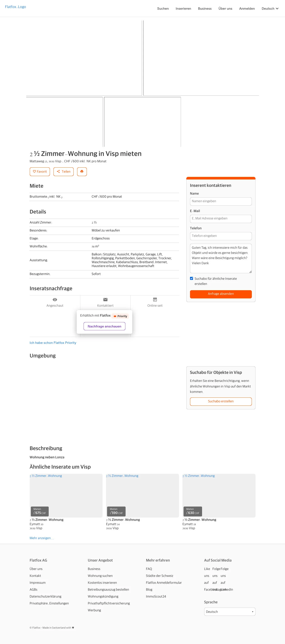Click the Namen eingeben input field
285x644 pixels.
click(221, 201)
